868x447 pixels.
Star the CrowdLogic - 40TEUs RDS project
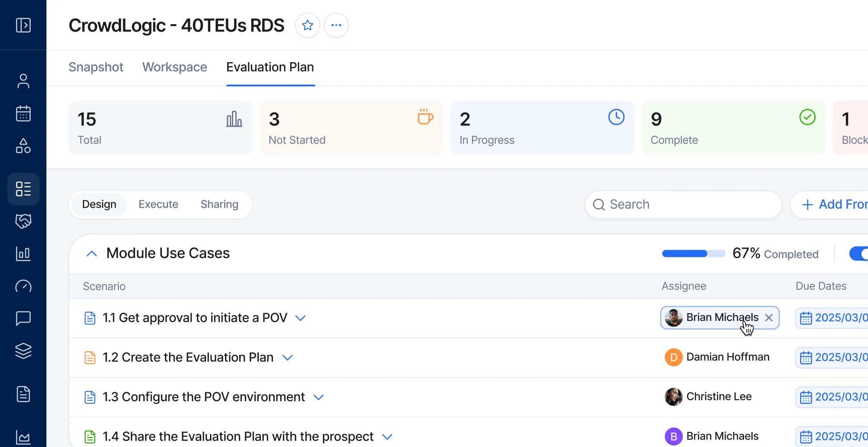point(307,25)
